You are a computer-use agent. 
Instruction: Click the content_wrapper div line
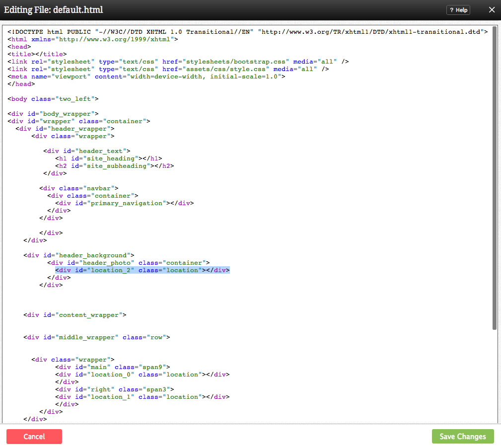74,315
